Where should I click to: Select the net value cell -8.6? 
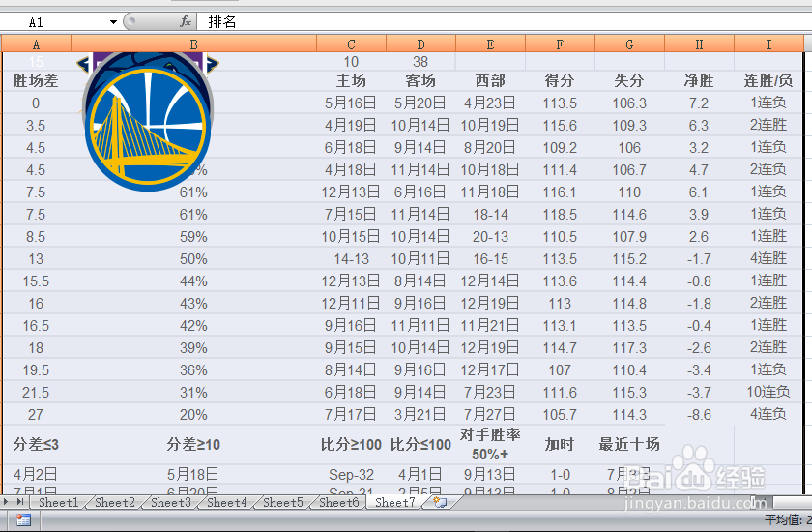[699, 414]
